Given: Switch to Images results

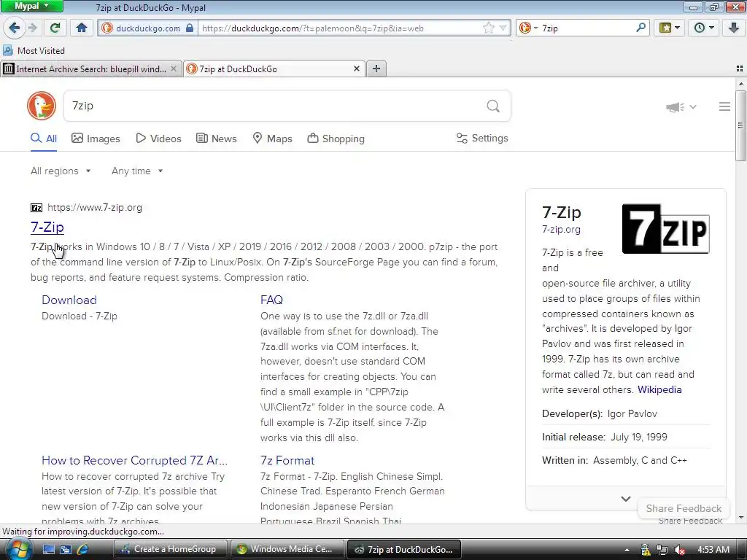Looking at the screenshot, I should [x=96, y=139].
